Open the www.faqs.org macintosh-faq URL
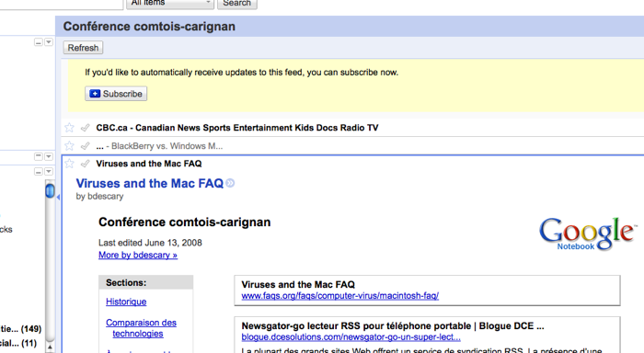This screenshot has width=644, height=353. point(340,295)
